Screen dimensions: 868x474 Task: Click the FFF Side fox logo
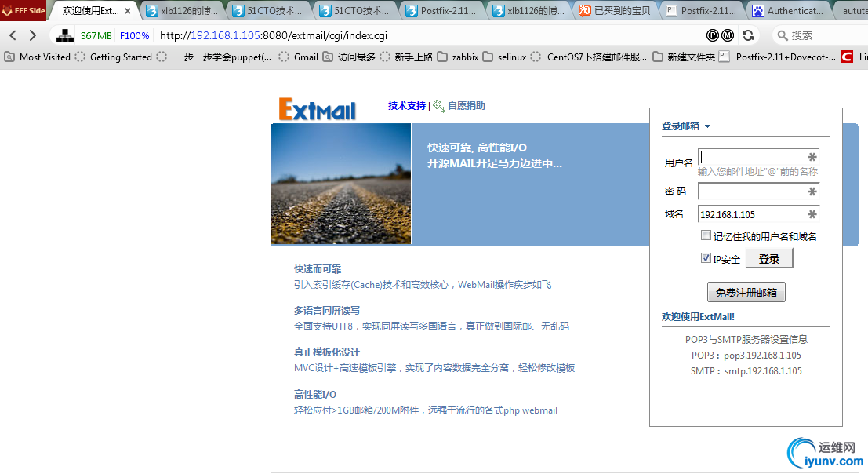[x=7, y=10]
